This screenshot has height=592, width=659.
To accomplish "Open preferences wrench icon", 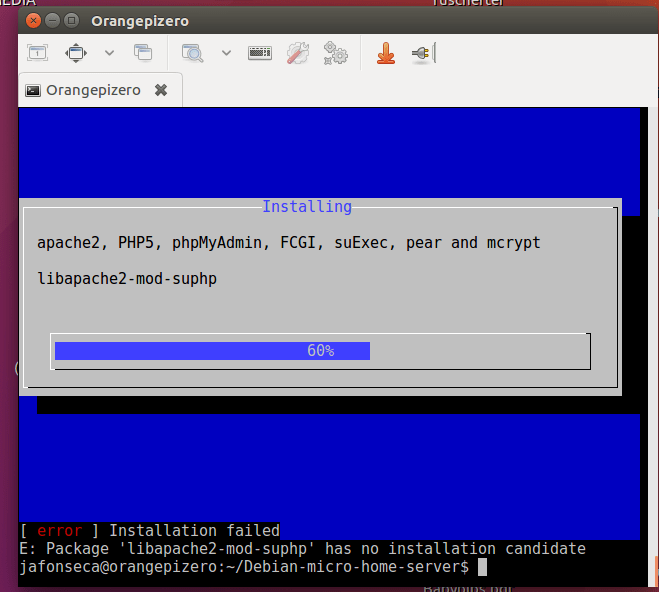I will [x=298, y=53].
